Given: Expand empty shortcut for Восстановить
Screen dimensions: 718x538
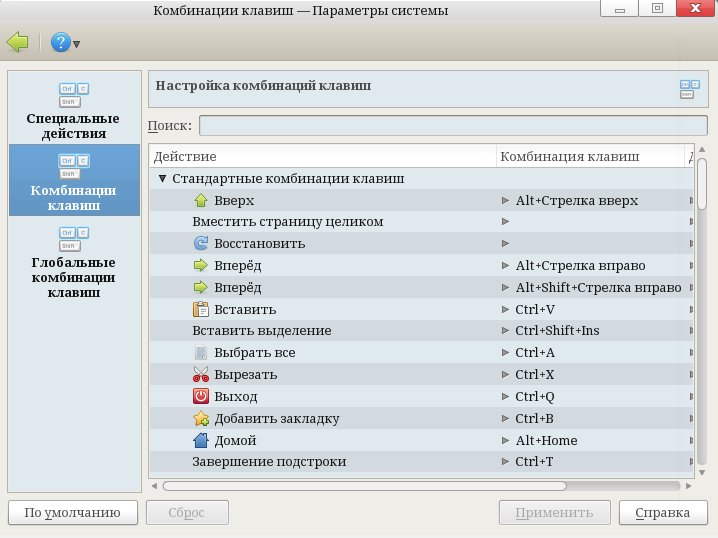Looking at the screenshot, I should (x=505, y=243).
